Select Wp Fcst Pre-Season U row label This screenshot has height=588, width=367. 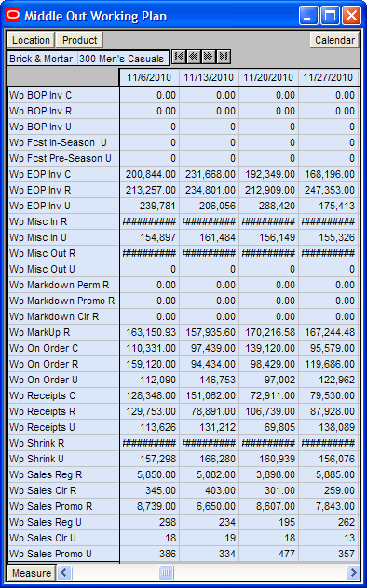pos(63,158)
